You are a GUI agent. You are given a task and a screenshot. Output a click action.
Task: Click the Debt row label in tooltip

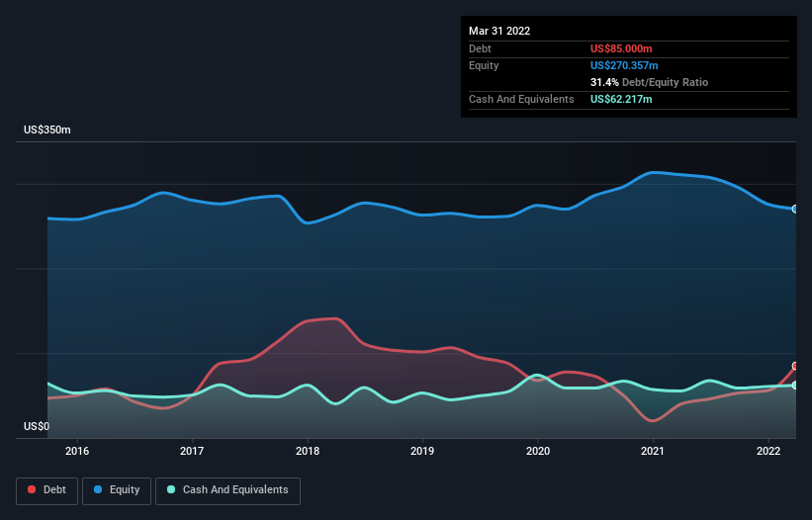pyautogui.click(x=480, y=48)
